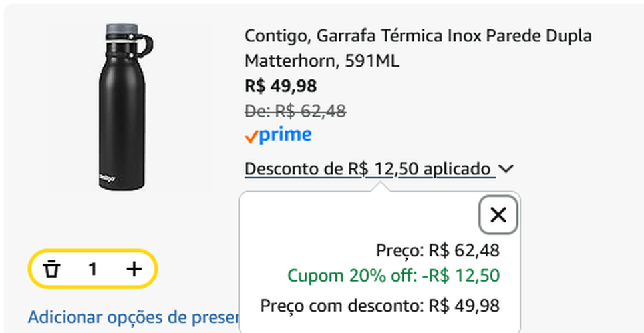Click the bold R$ 49,98 price
Image resolution: width=644 pixels, height=333 pixels.
[281, 86]
